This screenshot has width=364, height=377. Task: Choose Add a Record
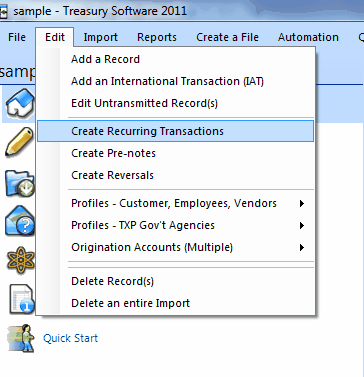coord(175,59)
